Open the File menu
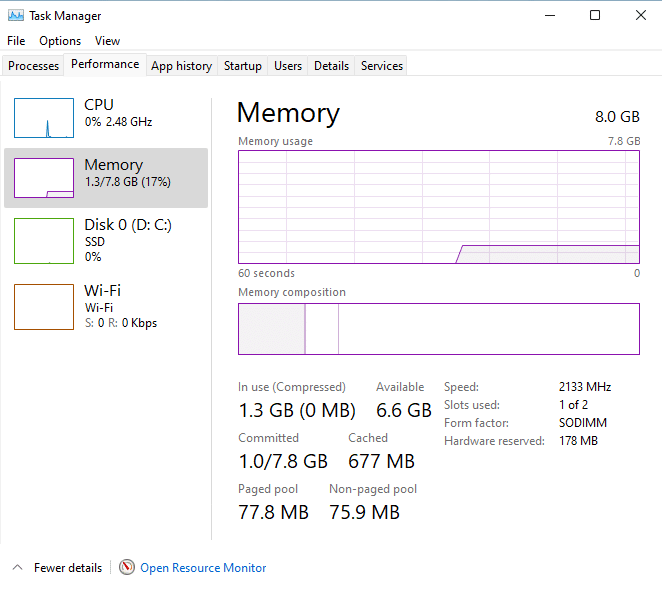 point(16,41)
